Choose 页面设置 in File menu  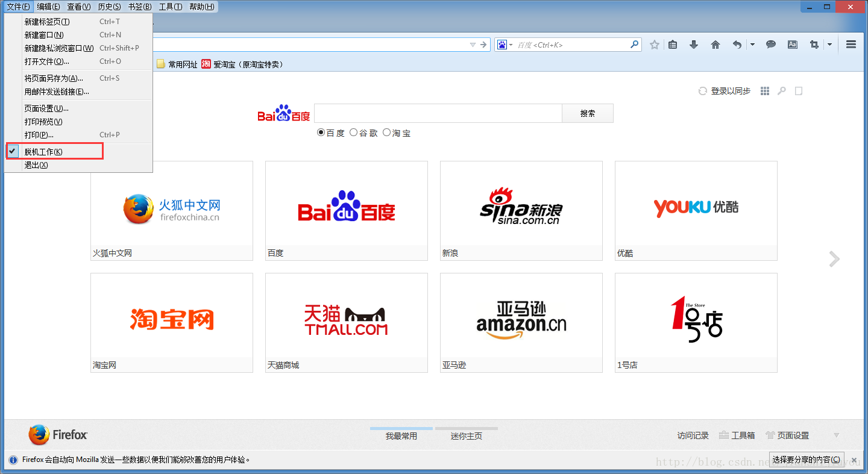tap(78, 108)
